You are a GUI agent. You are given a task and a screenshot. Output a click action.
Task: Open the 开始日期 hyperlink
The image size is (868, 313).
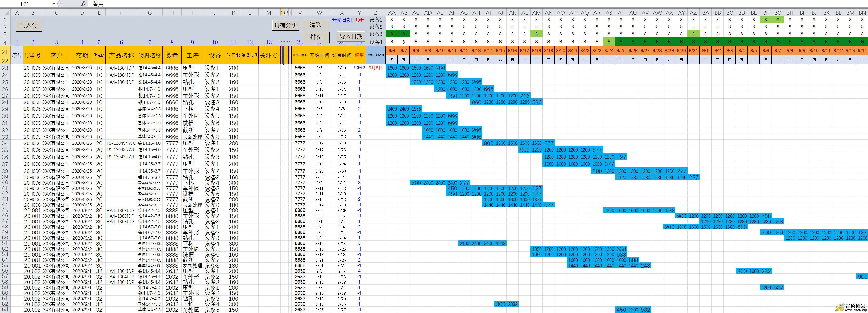[341, 19]
